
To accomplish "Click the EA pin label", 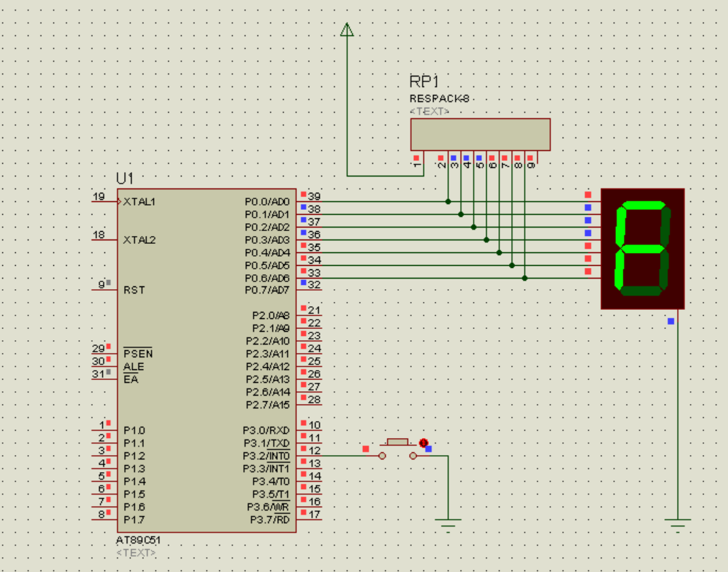I will click(131, 379).
